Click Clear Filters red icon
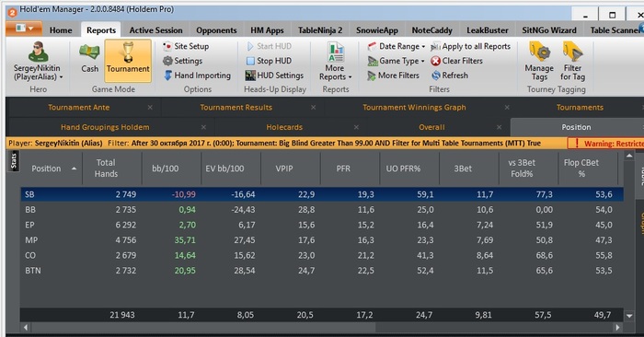 [x=436, y=61]
